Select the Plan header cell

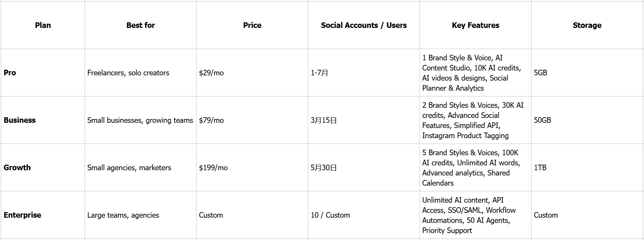click(43, 25)
